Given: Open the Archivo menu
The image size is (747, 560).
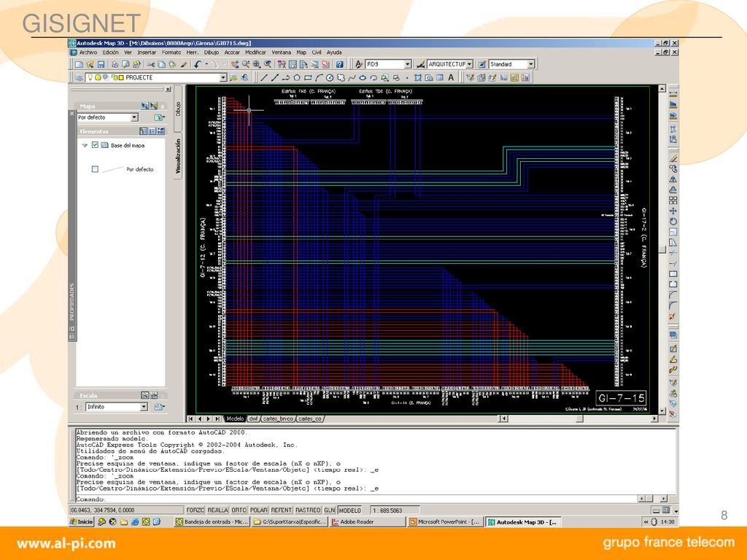Looking at the screenshot, I should click(88, 52).
